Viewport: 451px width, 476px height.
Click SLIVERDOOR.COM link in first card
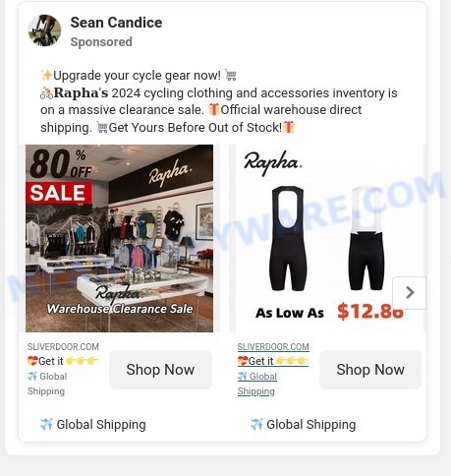[63, 347]
